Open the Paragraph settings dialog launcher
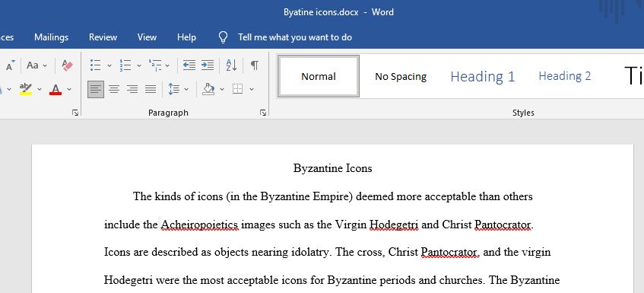This screenshot has height=293, width=644. coord(263,113)
